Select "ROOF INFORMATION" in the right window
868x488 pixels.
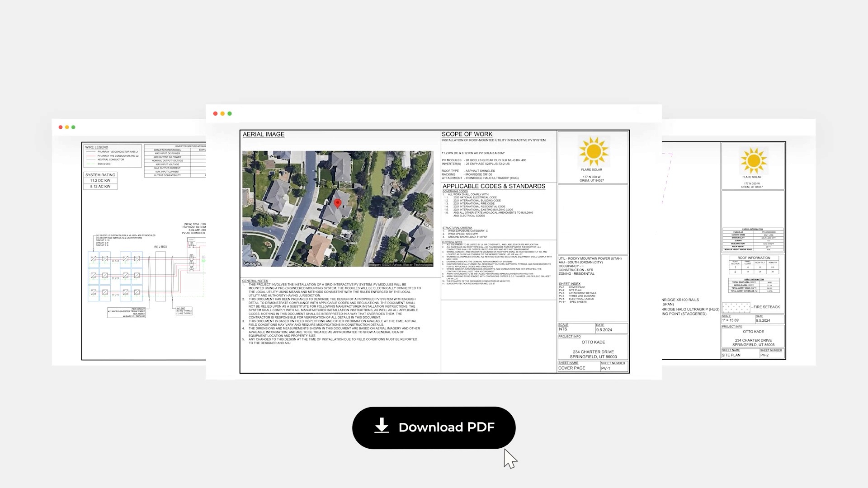[x=754, y=258]
